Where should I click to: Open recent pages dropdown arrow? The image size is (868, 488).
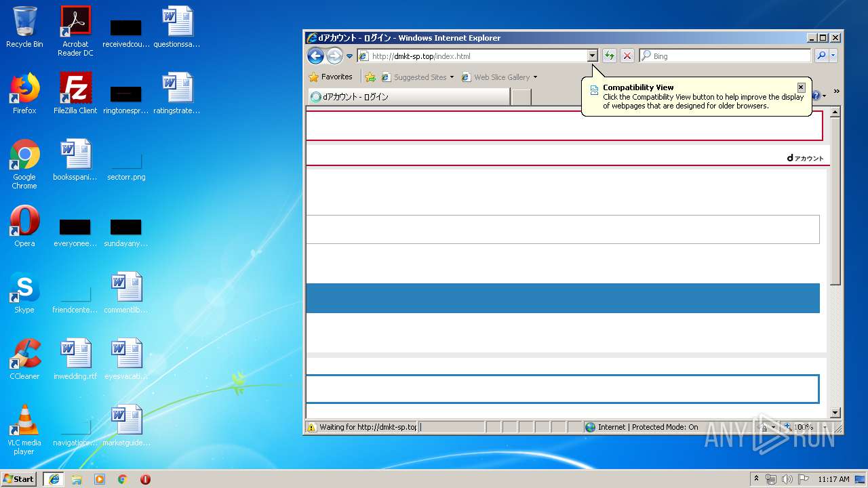pyautogui.click(x=350, y=56)
